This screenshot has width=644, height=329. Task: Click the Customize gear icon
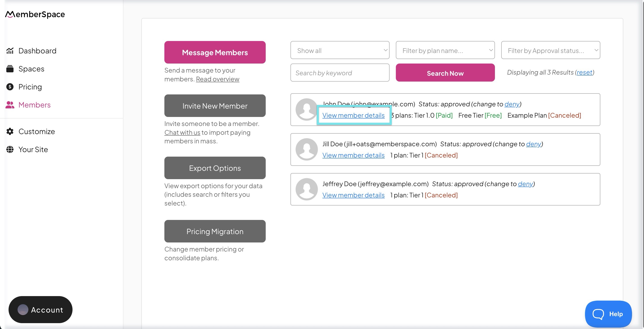pyautogui.click(x=10, y=131)
